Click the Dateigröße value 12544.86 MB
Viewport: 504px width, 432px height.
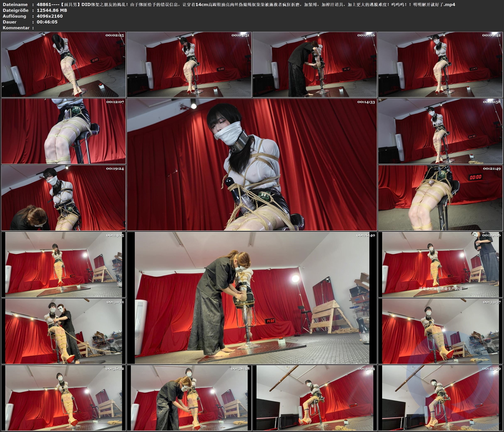point(52,10)
